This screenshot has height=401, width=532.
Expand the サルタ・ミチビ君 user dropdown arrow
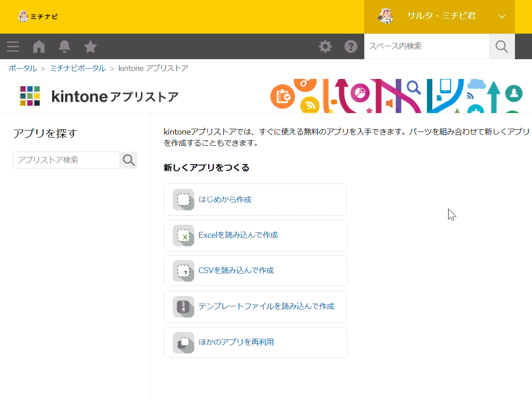502,16
